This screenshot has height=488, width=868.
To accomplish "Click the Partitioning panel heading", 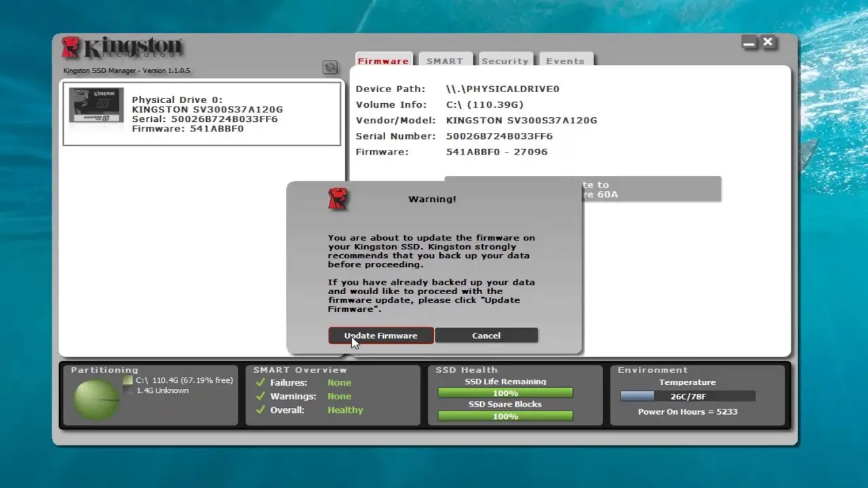I will click(x=104, y=370).
